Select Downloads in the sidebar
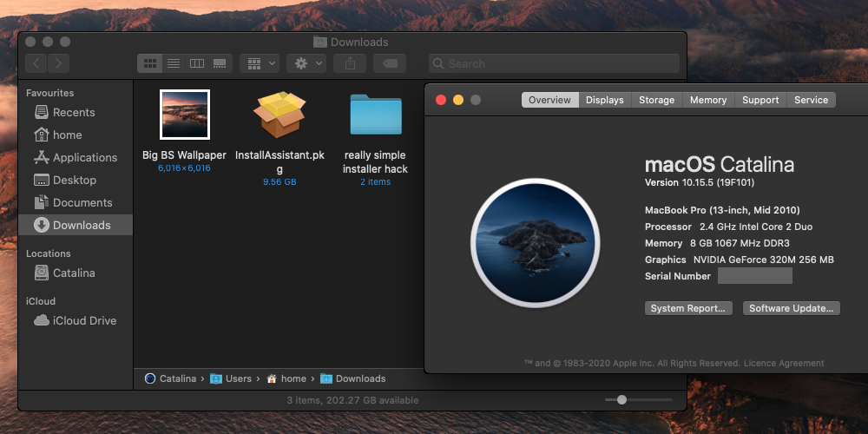This screenshot has height=434, width=868. click(x=76, y=225)
